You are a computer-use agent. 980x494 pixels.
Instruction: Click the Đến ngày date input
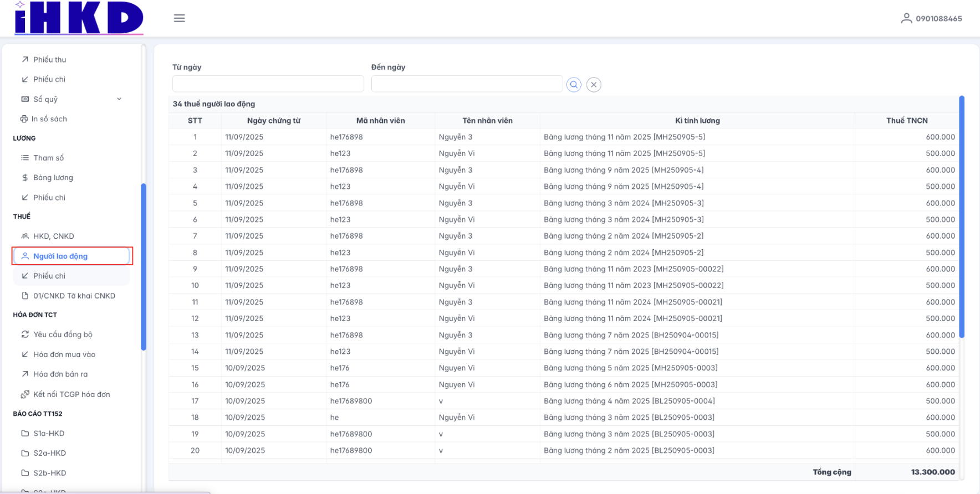[467, 84]
